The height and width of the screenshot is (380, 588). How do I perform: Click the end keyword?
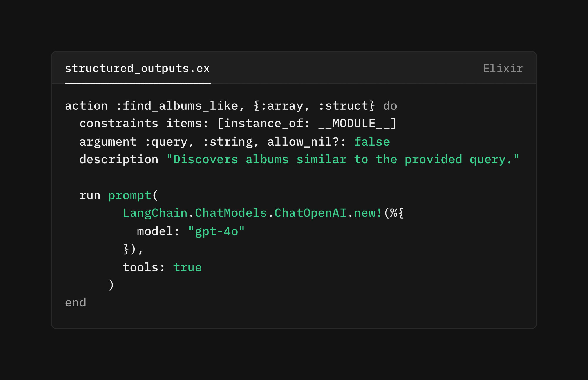76,303
